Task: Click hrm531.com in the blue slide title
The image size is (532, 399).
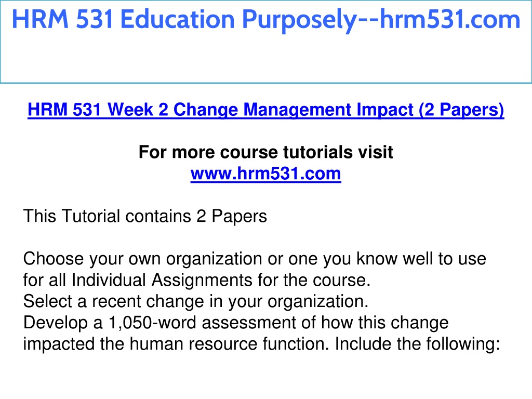Action: point(450,19)
